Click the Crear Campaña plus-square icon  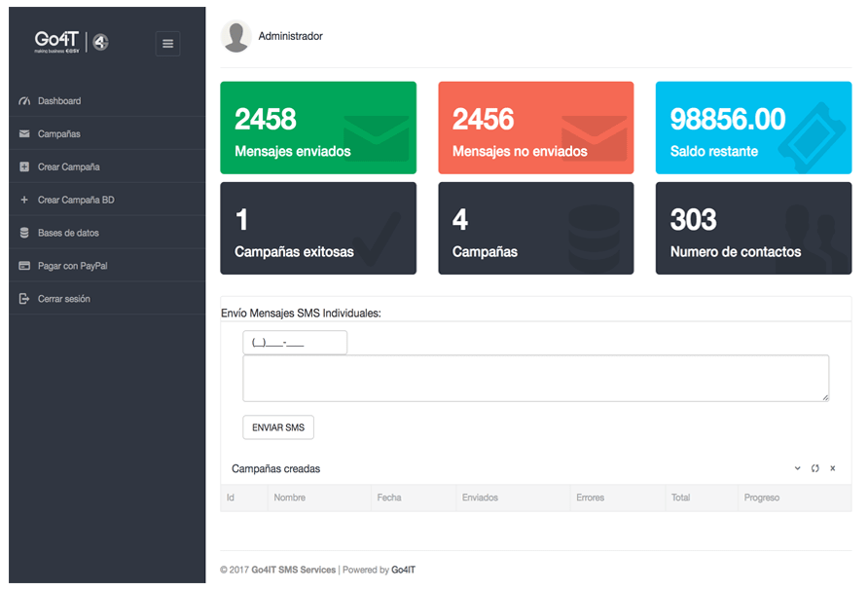tap(24, 167)
